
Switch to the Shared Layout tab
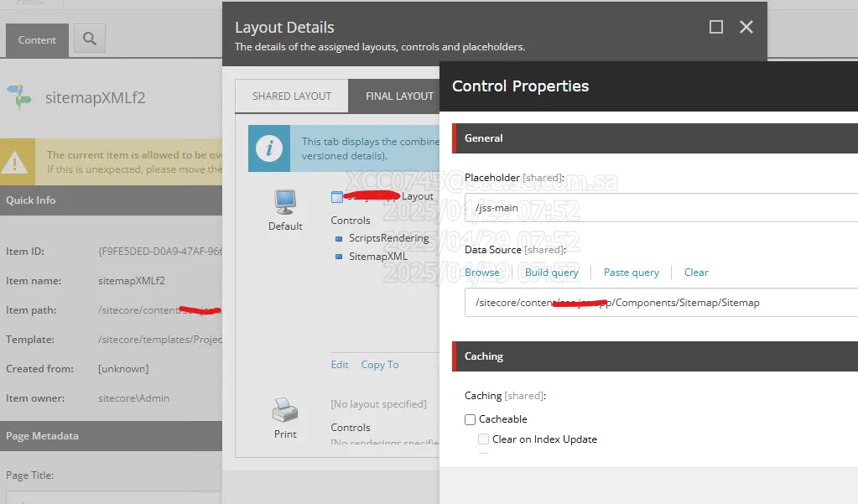click(x=291, y=96)
